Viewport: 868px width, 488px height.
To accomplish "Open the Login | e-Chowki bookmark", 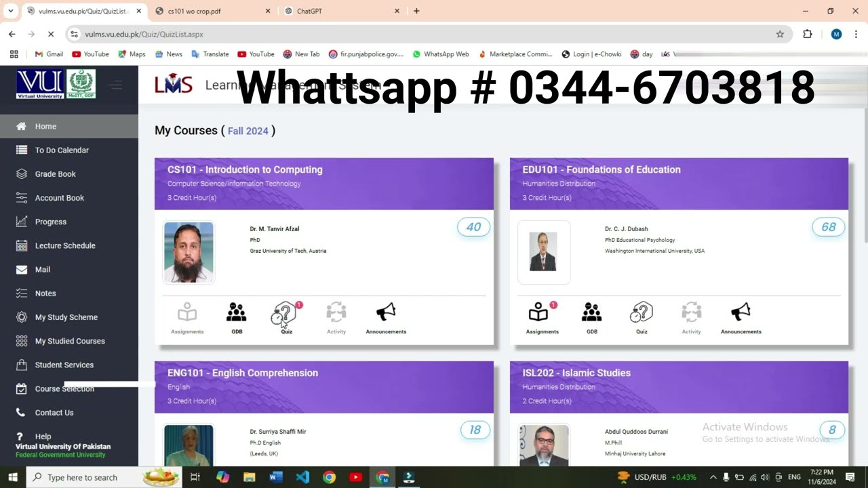I will click(x=591, y=54).
